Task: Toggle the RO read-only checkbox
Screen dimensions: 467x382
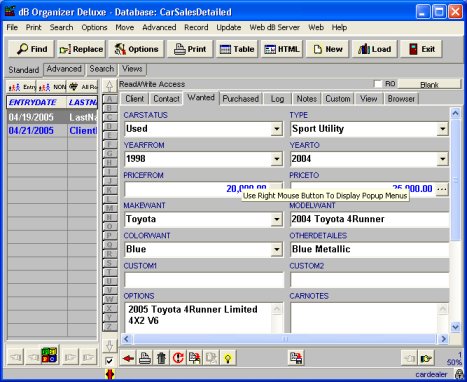Action: click(x=378, y=84)
